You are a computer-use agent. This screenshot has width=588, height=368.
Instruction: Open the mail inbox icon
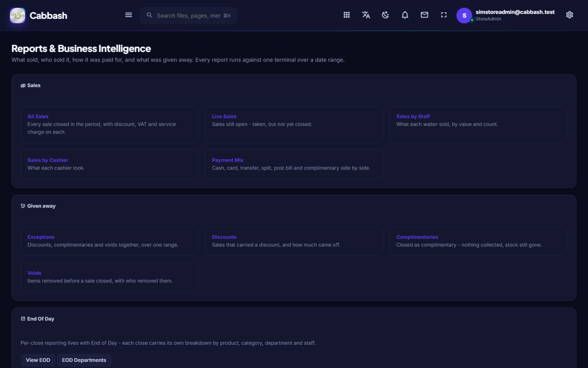(425, 15)
